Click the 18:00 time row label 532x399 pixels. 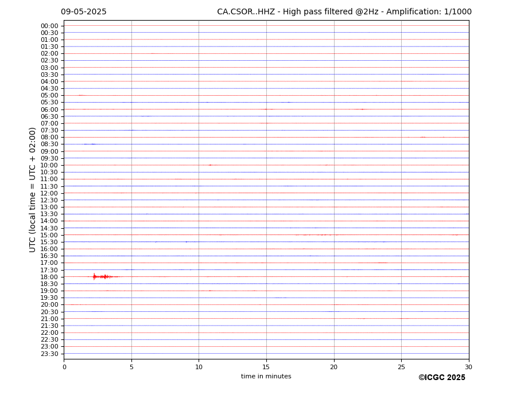pyautogui.click(x=49, y=277)
